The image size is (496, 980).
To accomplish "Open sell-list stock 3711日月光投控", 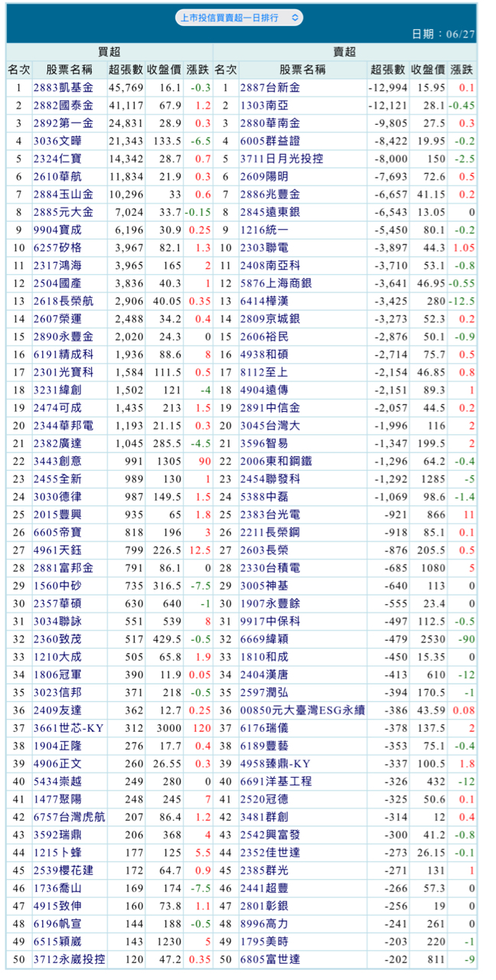I will pyautogui.click(x=282, y=158).
